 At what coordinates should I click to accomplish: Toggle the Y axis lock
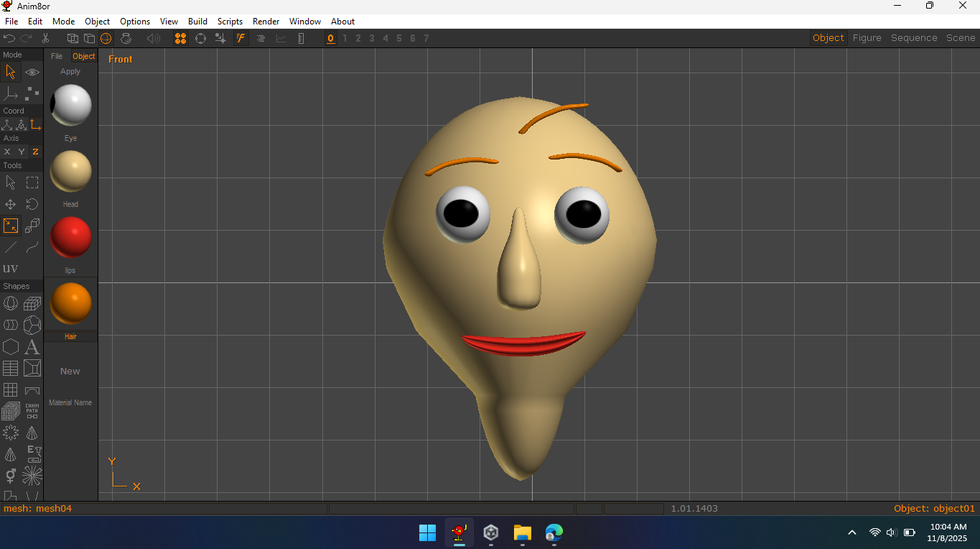pyautogui.click(x=22, y=152)
